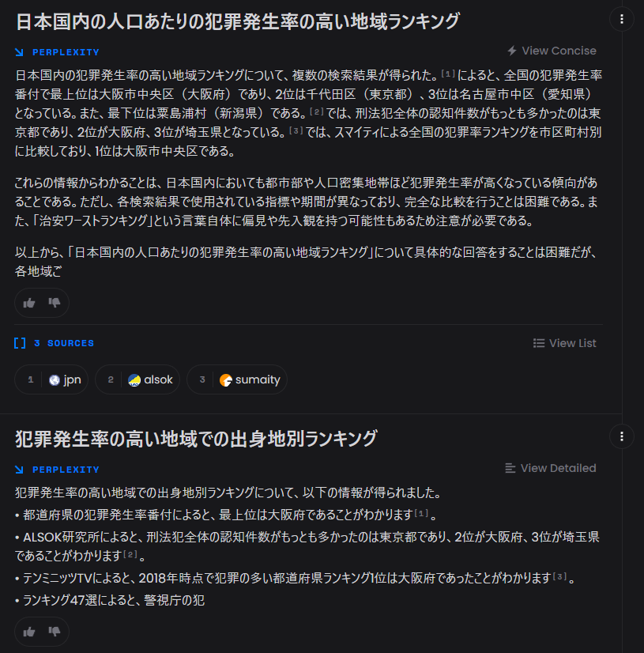The height and width of the screenshot is (653, 644).
Task: Open the jpn source chip
Action: coord(52,379)
